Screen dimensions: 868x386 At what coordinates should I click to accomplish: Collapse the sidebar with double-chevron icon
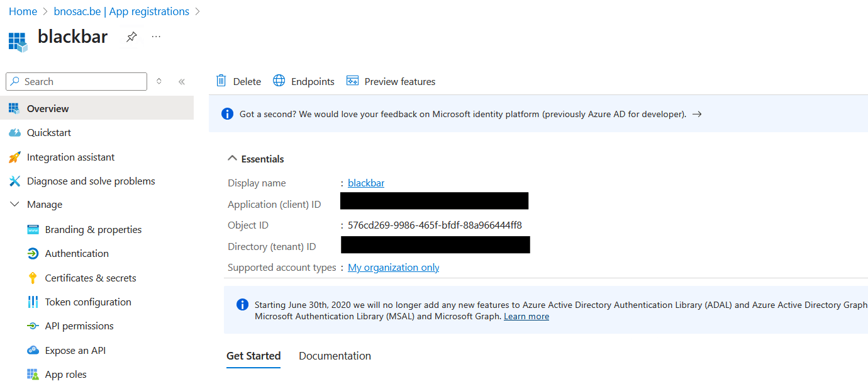[x=182, y=81]
